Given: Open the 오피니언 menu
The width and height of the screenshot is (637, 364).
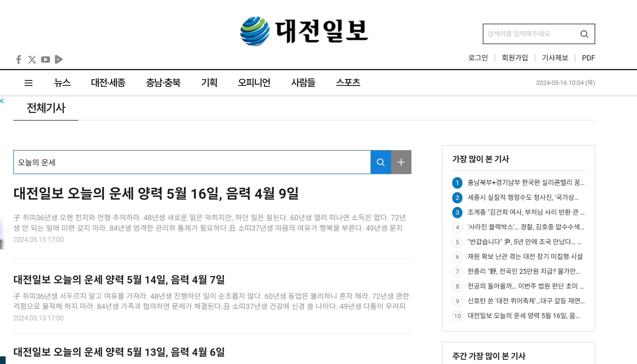Looking at the screenshot, I should point(254,83).
